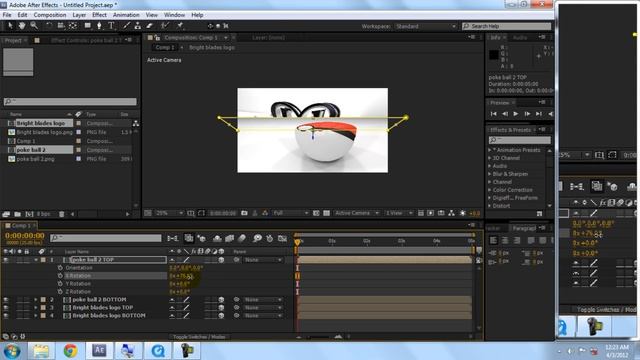Click label color swatch of layer 2
640x360 pixels.
tap(43, 300)
